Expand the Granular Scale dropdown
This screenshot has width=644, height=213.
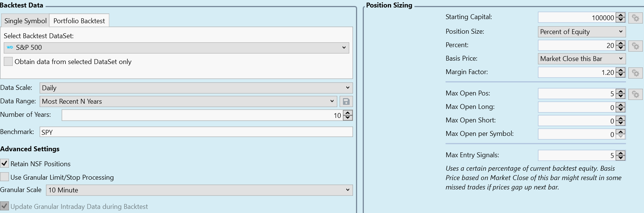point(199,190)
